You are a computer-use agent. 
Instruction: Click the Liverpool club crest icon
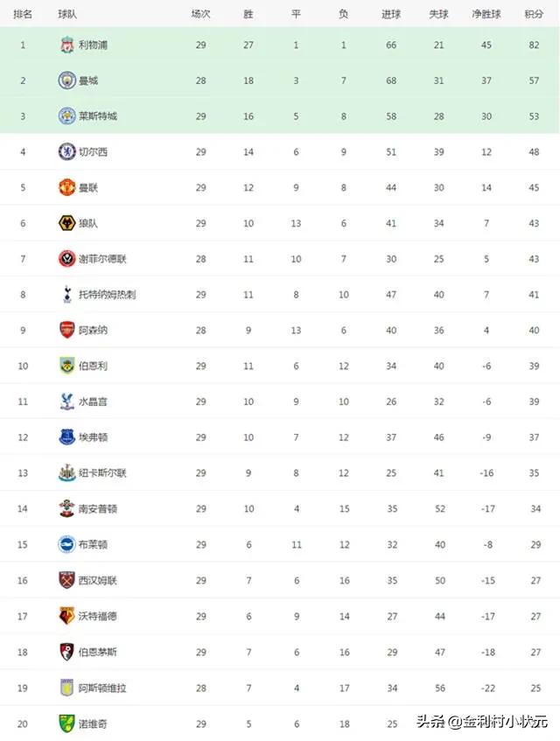click(x=67, y=45)
